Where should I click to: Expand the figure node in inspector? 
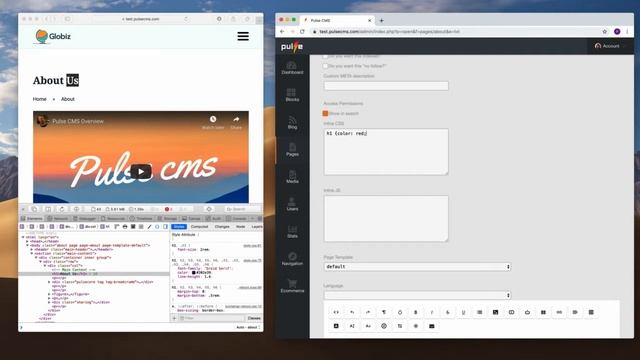(49, 294)
